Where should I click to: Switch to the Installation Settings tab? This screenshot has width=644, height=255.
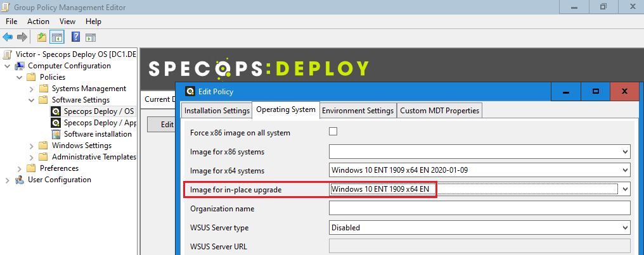pos(217,111)
